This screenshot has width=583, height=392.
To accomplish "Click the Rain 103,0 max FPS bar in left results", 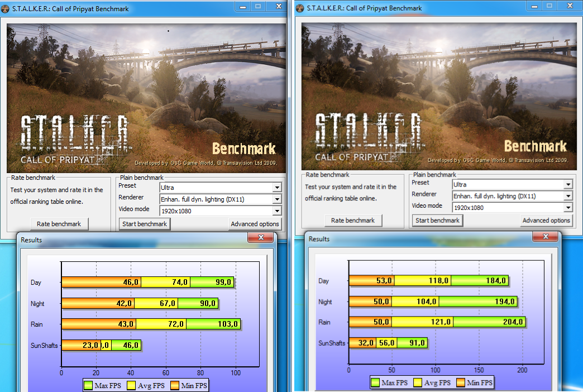I will [x=213, y=324].
